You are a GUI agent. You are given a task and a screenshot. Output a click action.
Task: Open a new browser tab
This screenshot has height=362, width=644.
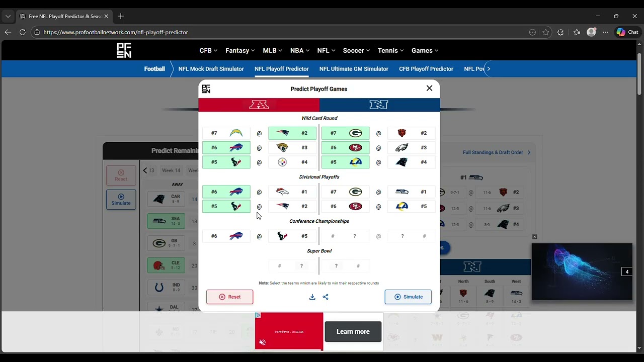(x=120, y=16)
